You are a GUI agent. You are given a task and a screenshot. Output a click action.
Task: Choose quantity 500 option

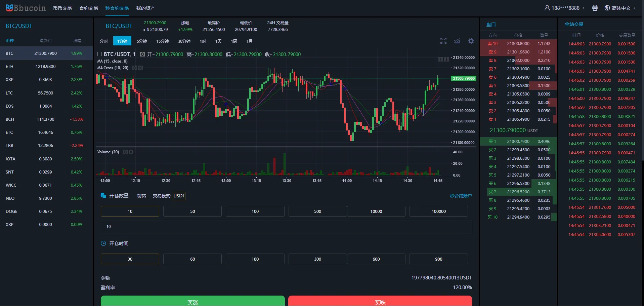(317, 211)
